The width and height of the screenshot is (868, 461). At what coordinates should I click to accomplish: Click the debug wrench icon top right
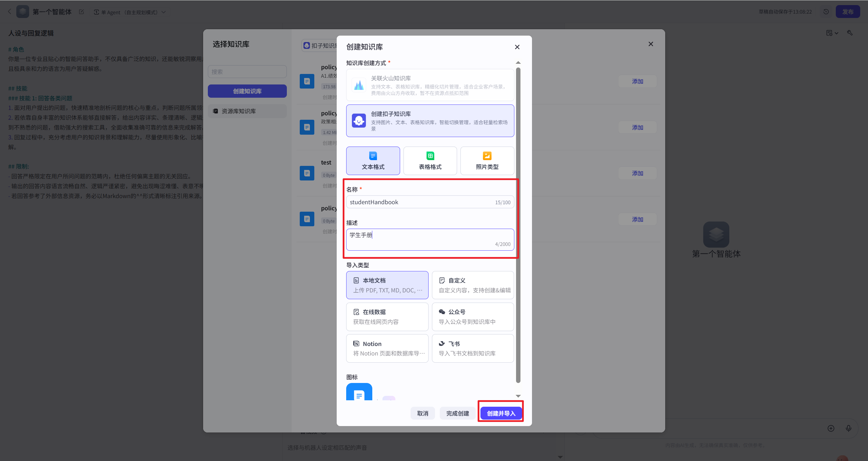point(850,33)
